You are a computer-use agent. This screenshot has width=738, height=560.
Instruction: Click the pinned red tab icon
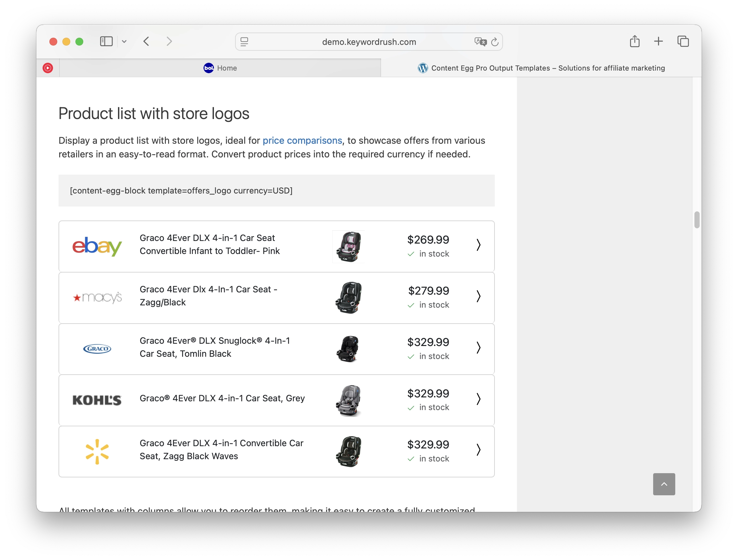coord(48,68)
